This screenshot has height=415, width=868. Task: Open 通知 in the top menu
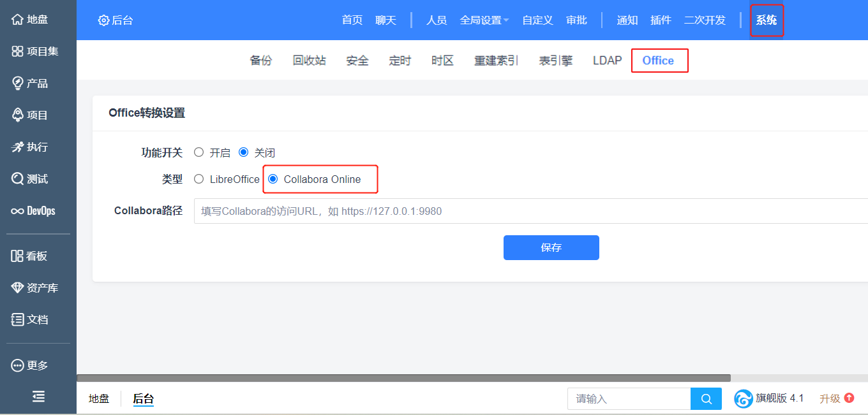coord(627,20)
